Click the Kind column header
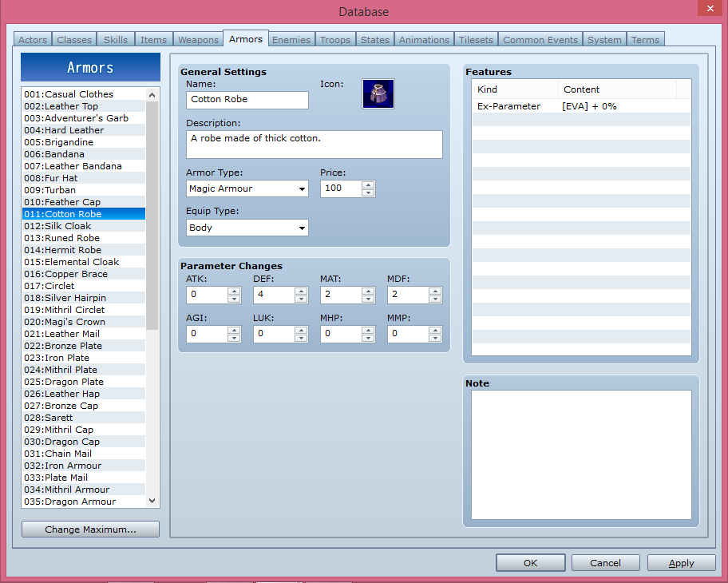This screenshot has width=728, height=583. [x=515, y=89]
